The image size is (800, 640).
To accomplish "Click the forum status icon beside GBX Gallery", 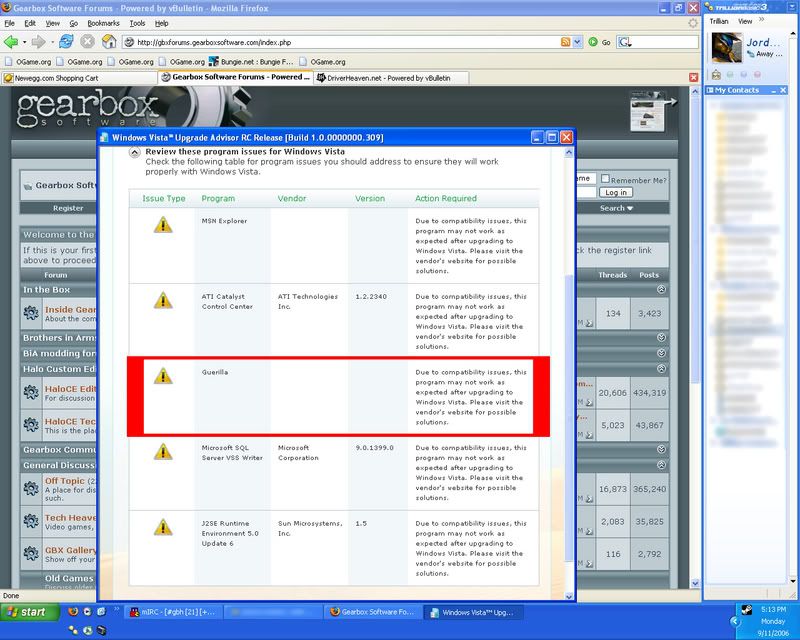I will pyautogui.click(x=31, y=553).
